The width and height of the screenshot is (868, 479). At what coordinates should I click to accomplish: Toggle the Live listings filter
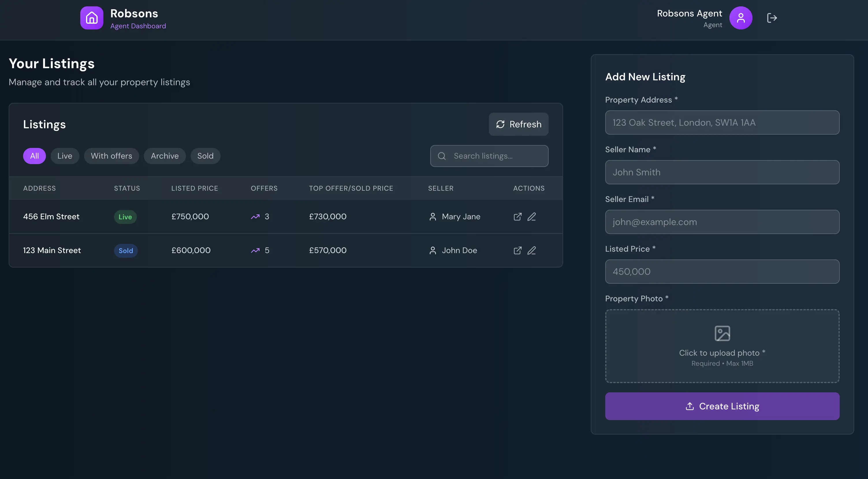(x=65, y=156)
